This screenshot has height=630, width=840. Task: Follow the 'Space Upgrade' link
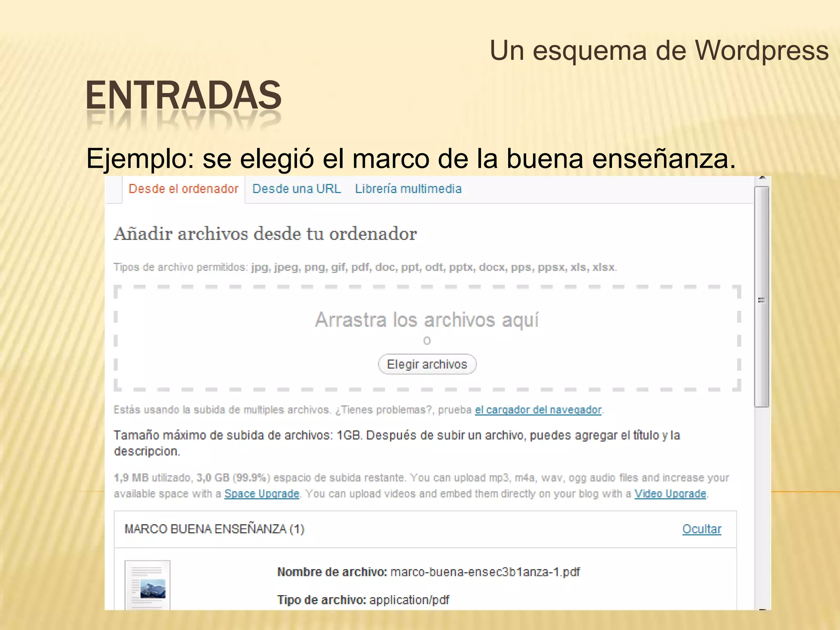[262, 494]
